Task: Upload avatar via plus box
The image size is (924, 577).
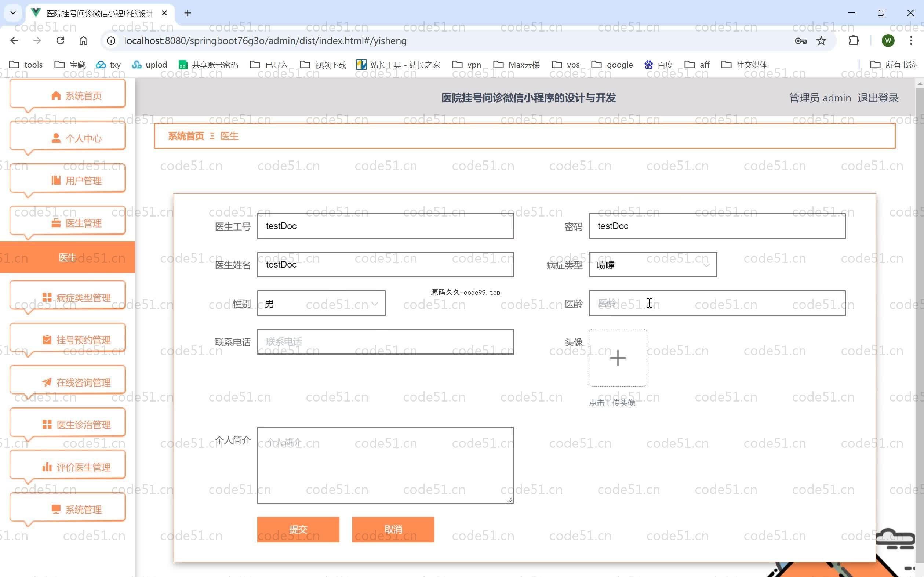Action: tap(618, 358)
